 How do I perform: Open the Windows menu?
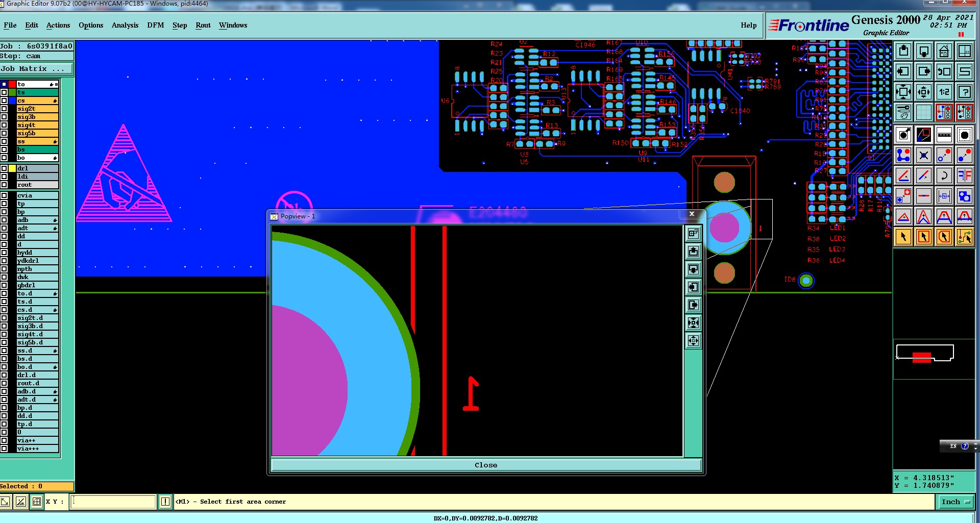point(233,25)
